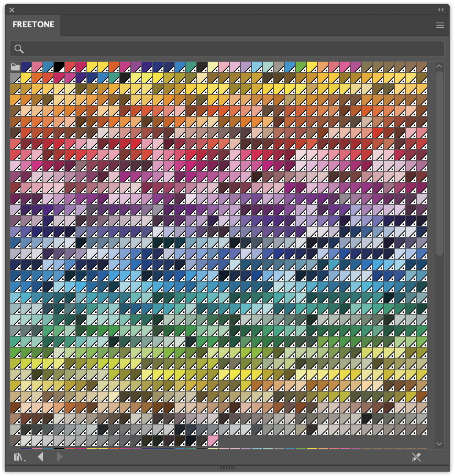Select the folder color group icon

(15, 67)
